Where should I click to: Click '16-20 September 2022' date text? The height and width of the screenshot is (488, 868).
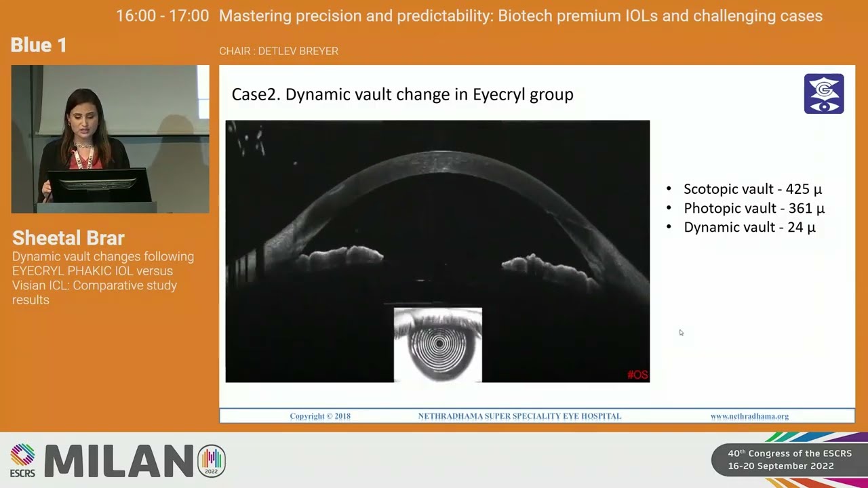781,466
